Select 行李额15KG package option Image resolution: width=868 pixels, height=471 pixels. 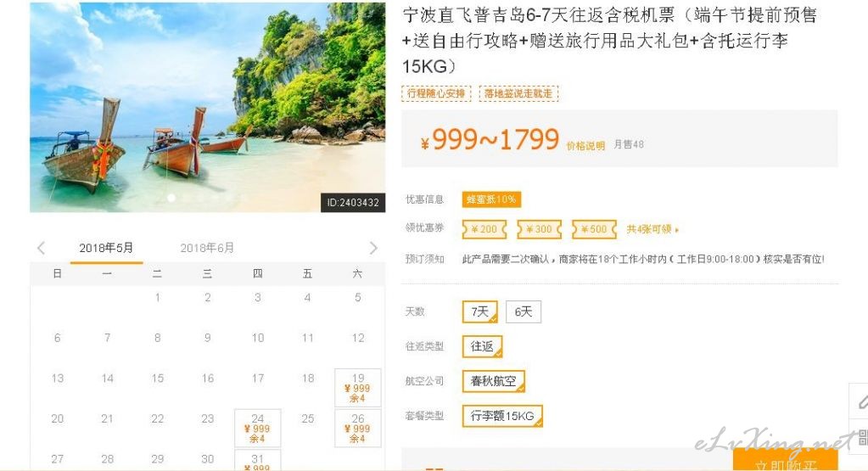pos(502,416)
